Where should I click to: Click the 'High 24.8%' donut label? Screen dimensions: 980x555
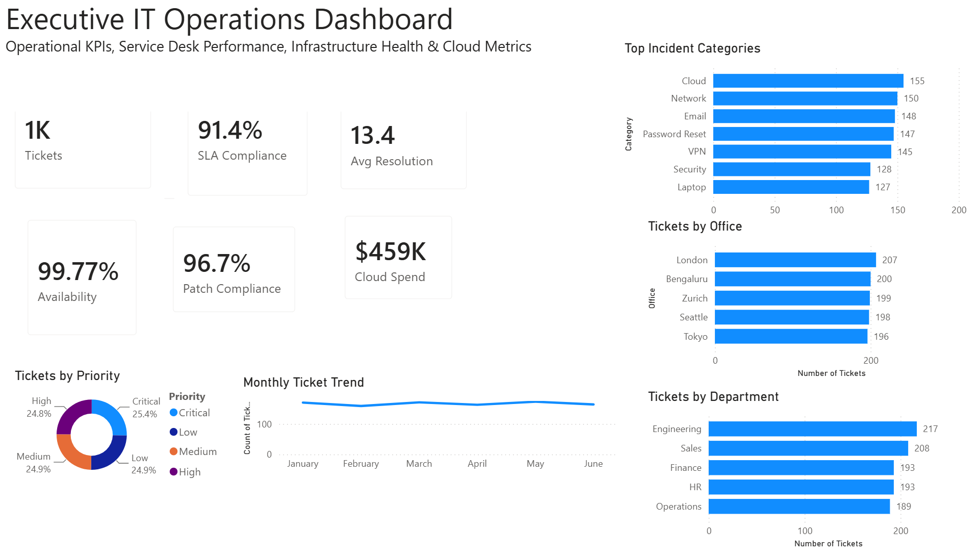(39, 407)
